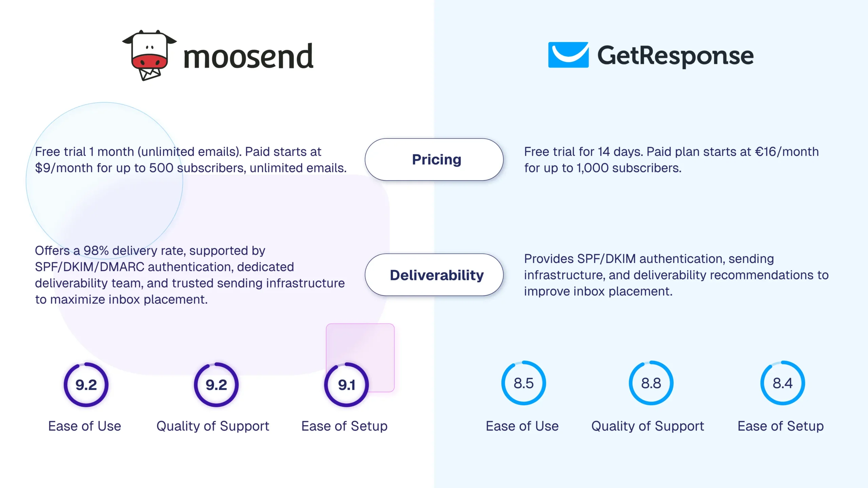Click GetResponse's SPF/DKIM authentication paragraph
The height and width of the screenshot is (488, 868).
[x=676, y=275]
